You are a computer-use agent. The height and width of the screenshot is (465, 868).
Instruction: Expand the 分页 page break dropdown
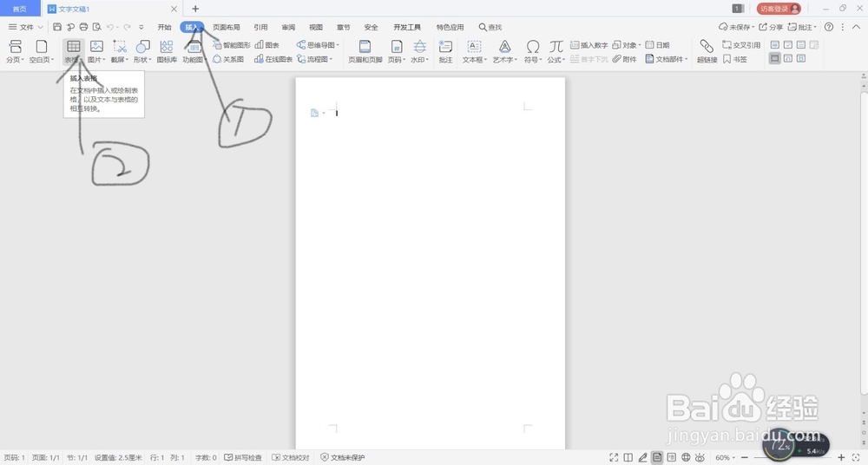[x=15, y=60]
